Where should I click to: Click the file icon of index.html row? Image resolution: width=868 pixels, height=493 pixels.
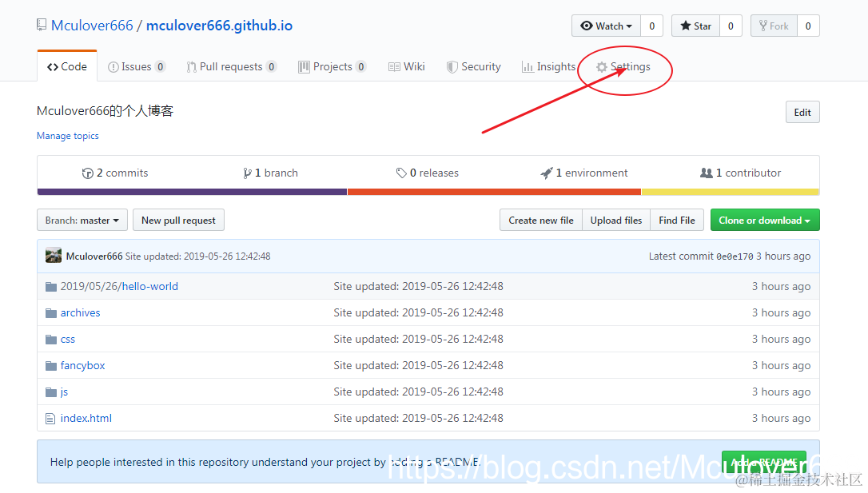(50, 419)
